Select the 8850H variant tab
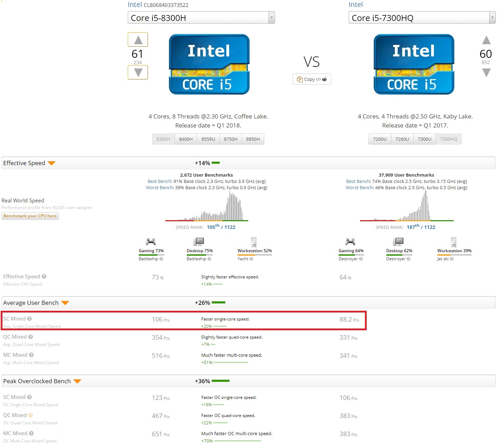Screen dimensions: 499x448 (x=253, y=139)
